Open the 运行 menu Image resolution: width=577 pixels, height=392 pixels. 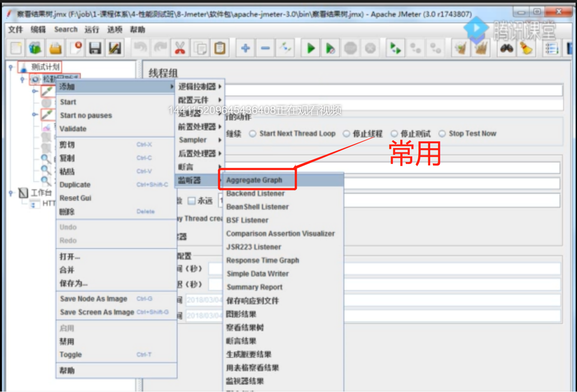[x=92, y=30]
